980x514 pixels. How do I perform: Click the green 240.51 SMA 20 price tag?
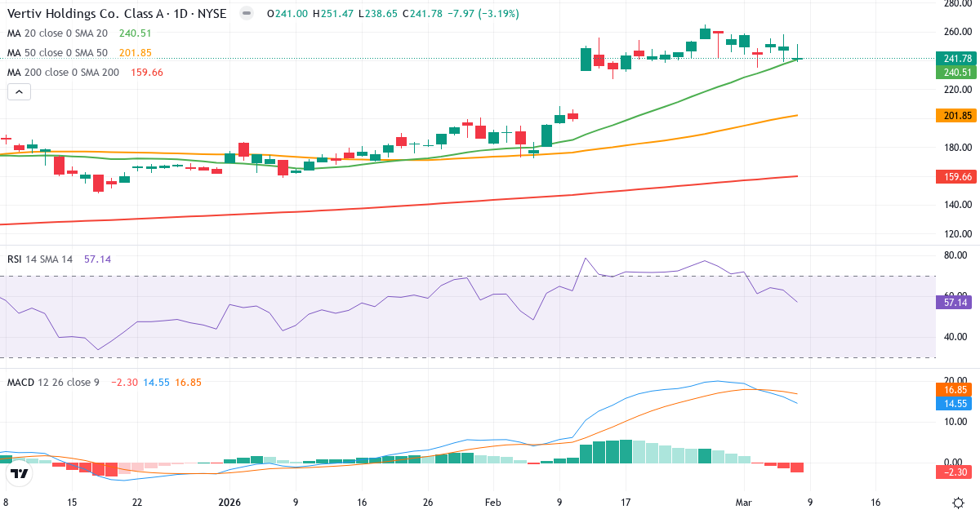(x=955, y=72)
